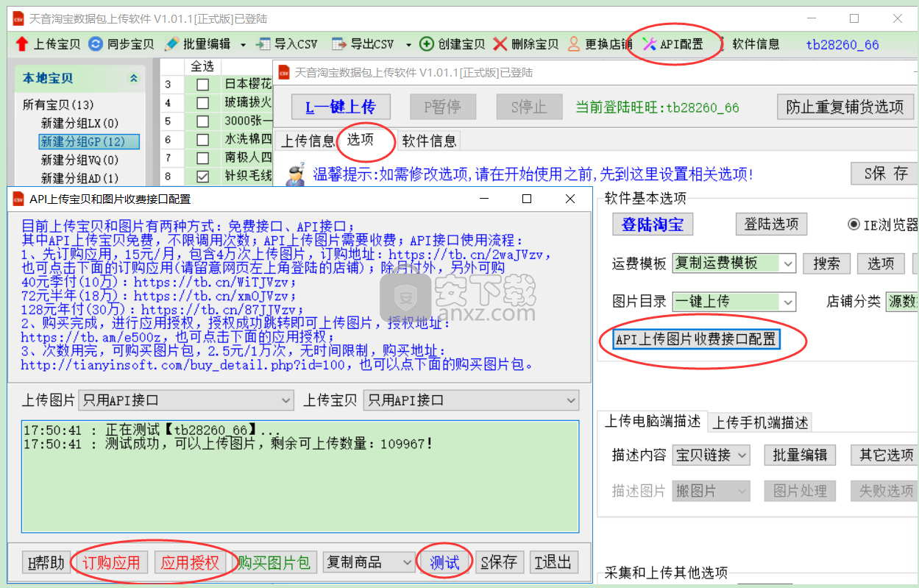This screenshot has width=919, height=588.
Task: Select group 新建分组AD(1)
Action: point(79,178)
